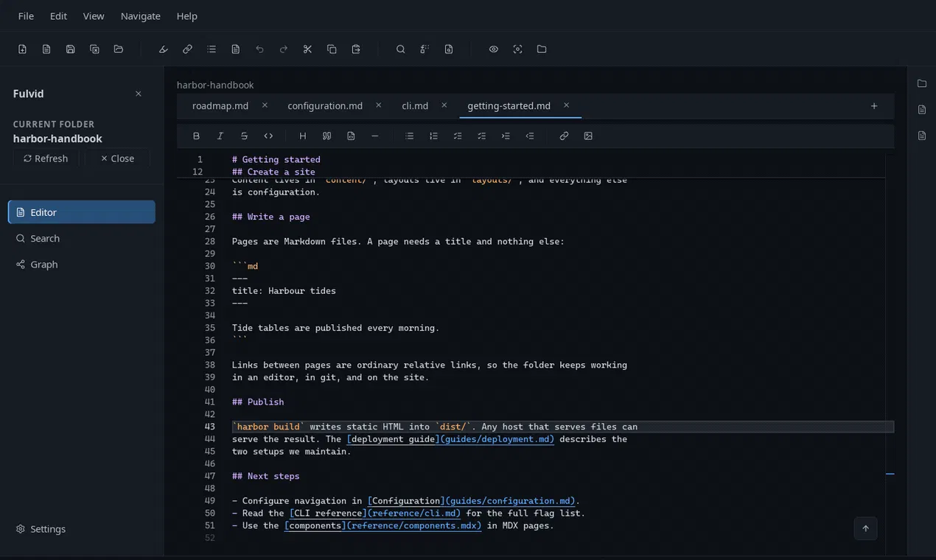This screenshot has width=936, height=560.
Task: Click the lower document icon in right strip
Action: tap(922, 136)
